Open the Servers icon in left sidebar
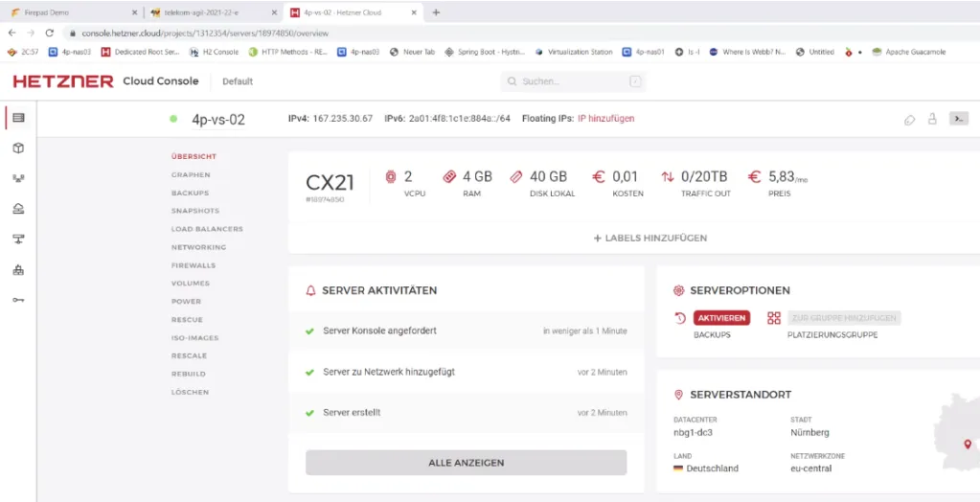The width and height of the screenshot is (980, 502). 19,118
